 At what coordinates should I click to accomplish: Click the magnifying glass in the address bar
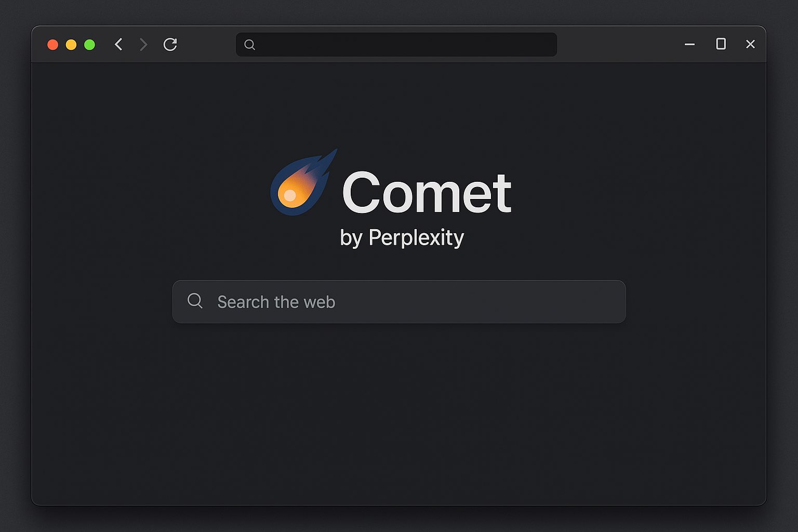[250, 45]
